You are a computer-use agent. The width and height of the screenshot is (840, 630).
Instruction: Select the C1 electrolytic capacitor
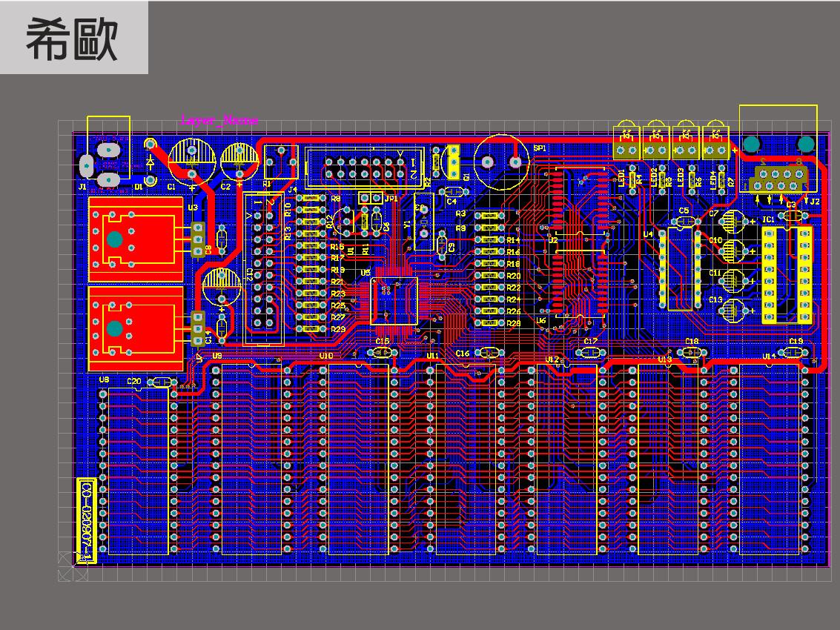pyautogui.click(x=192, y=157)
